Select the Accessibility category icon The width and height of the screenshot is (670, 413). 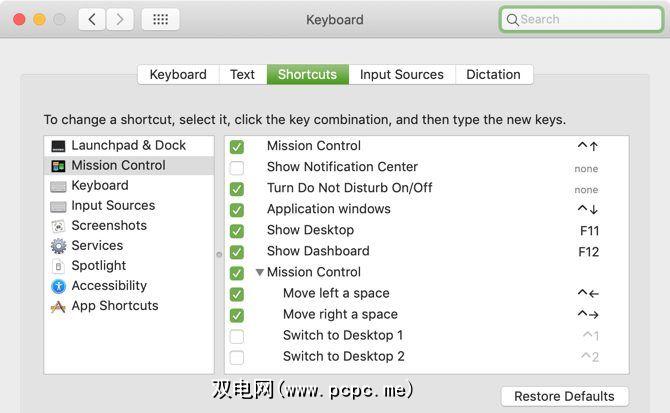tap(58, 286)
